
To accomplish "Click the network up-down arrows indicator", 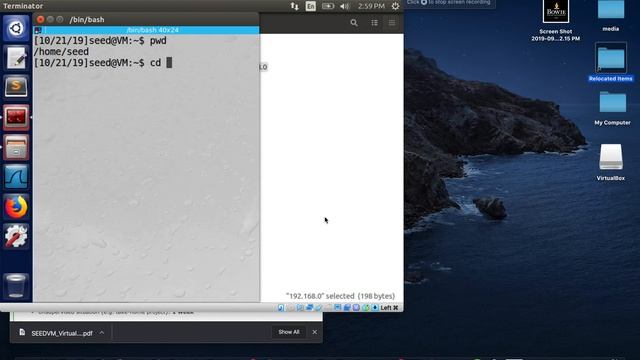I will coord(294,6).
